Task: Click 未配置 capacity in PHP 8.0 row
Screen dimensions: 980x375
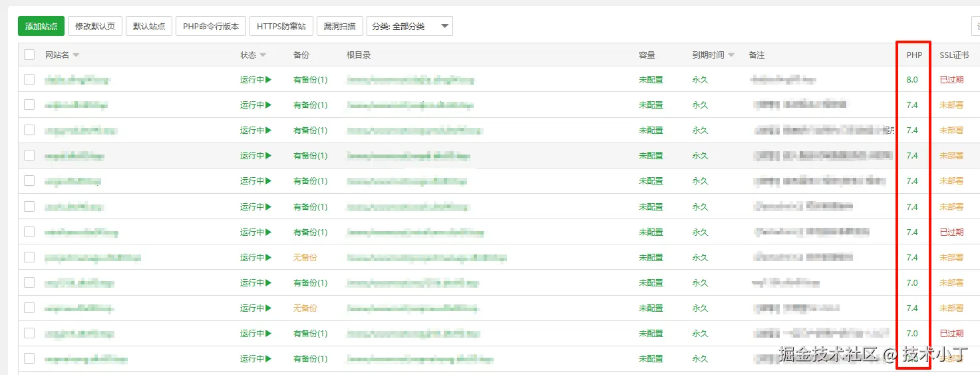Action: [x=651, y=80]
